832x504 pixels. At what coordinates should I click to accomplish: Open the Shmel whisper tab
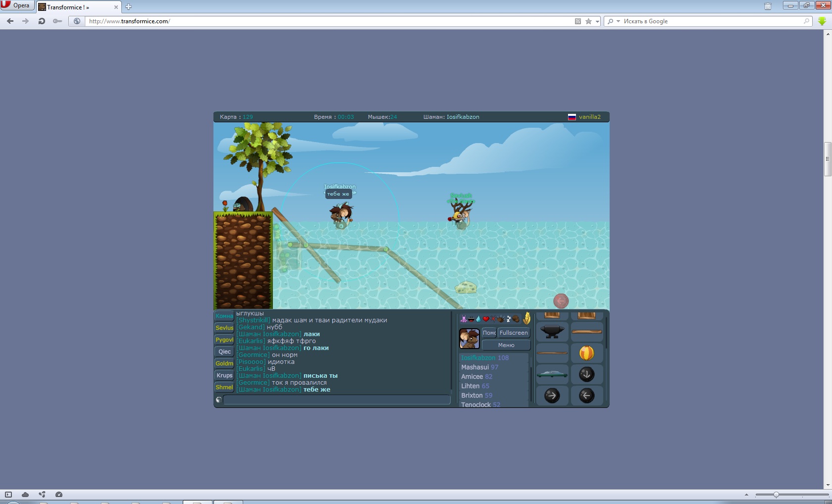[224, 387]
